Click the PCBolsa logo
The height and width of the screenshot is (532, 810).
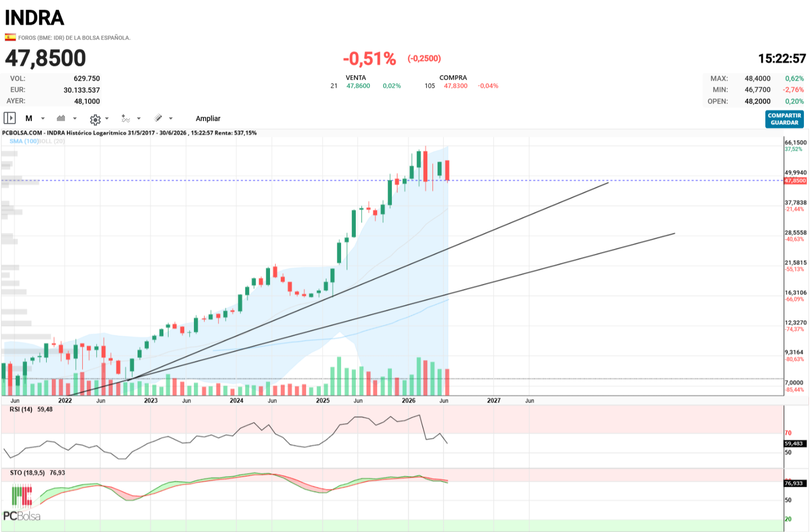click(x=22, y=503)
